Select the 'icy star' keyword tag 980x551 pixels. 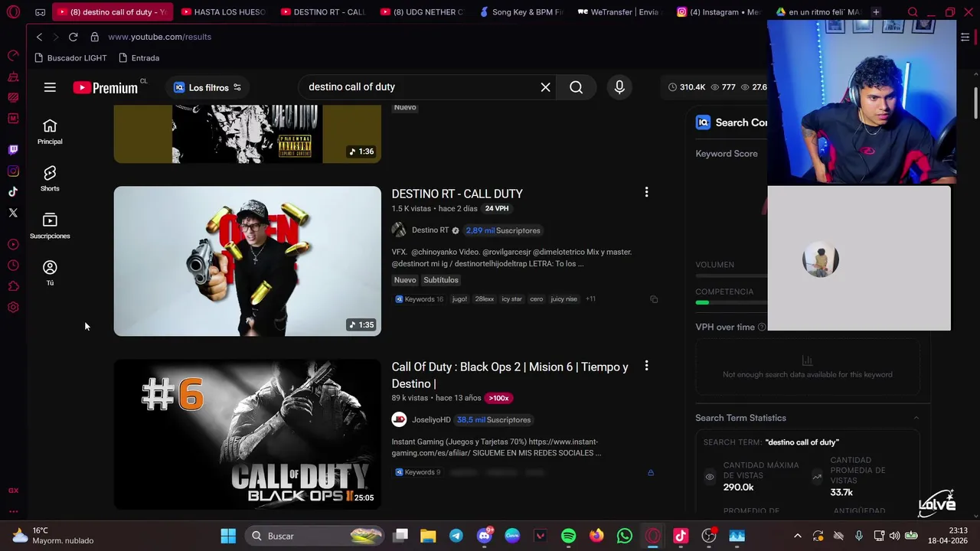point(511,299)
